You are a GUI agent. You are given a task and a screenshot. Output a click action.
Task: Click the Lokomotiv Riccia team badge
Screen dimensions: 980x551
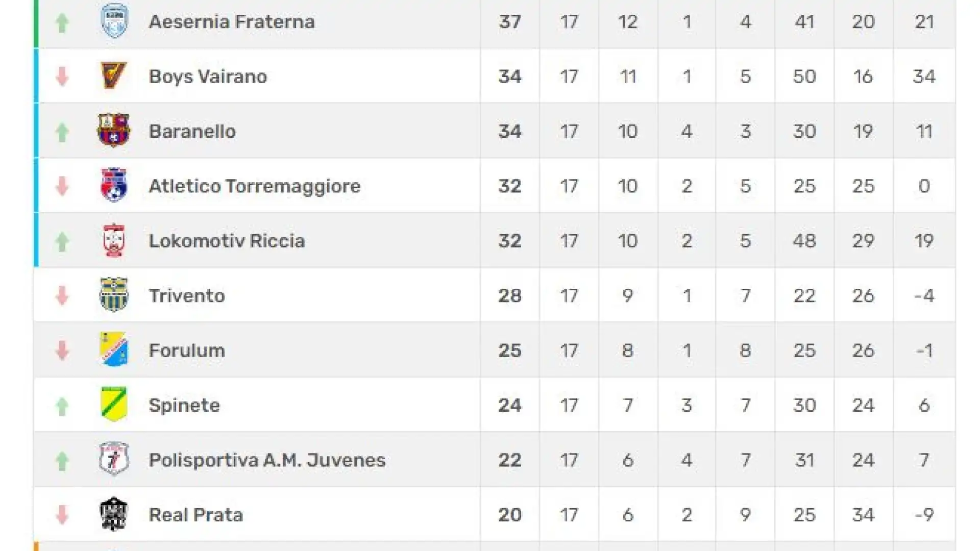113,240
